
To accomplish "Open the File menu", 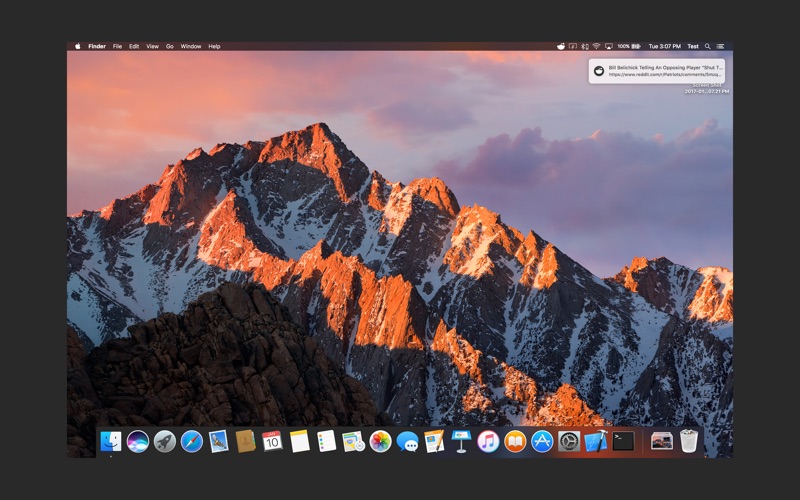I will pyautogui.click(x=117, y=46).
